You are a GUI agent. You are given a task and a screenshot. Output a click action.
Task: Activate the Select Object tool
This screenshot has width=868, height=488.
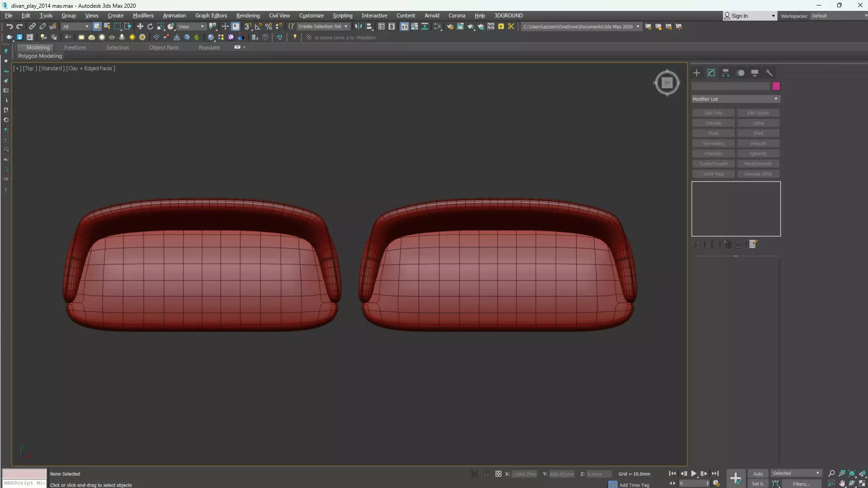pos(97,26)
